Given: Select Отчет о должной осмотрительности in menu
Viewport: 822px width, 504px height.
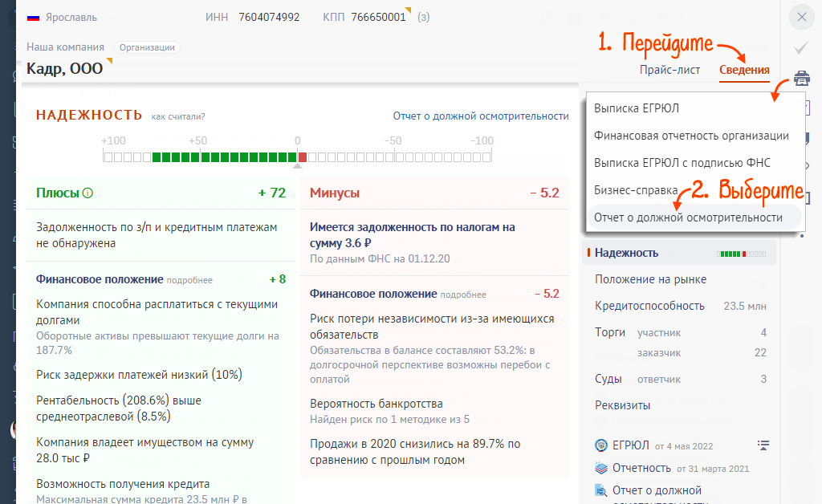Looking at the screenshot, I should tap(688, 217).
